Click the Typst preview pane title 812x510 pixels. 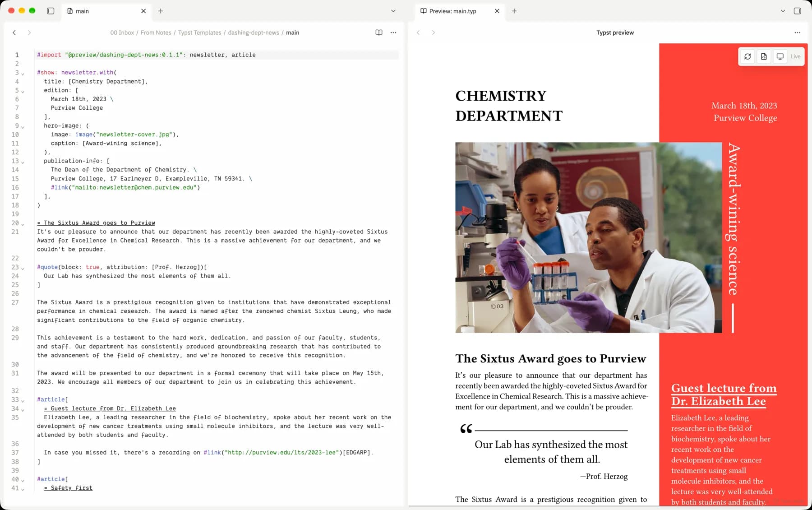615,32
